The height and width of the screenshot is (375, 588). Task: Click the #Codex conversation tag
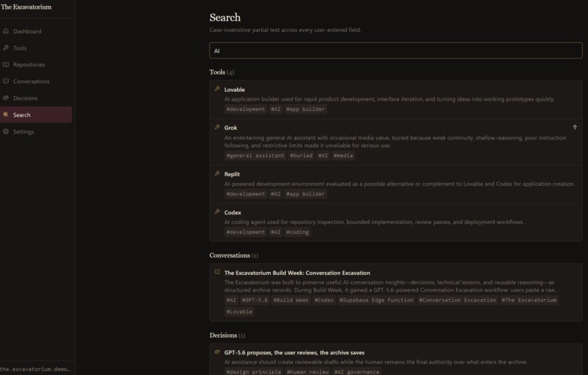324,300
